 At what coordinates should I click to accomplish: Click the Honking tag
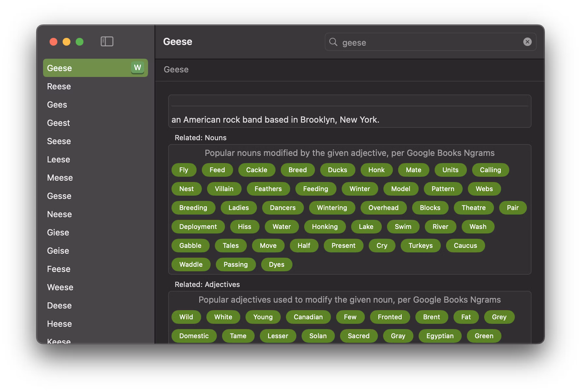tap(325, 227)
